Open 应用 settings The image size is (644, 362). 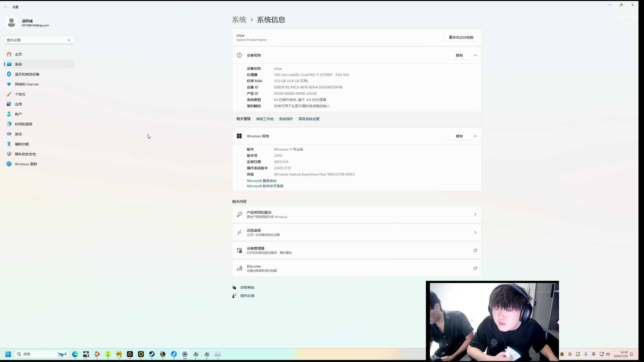click(x=39, y=104)
